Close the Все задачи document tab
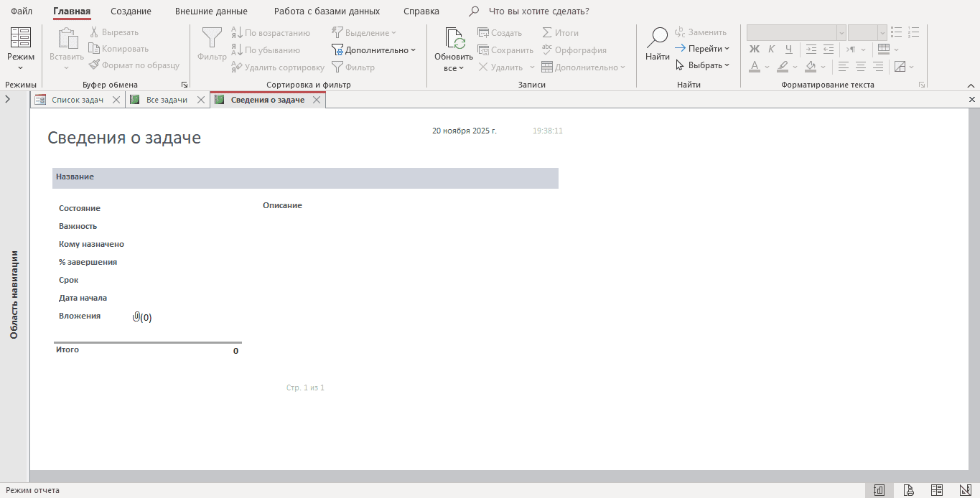Image resolution: width=980 pixels, height=498 pixels. [x=200, y=100]
